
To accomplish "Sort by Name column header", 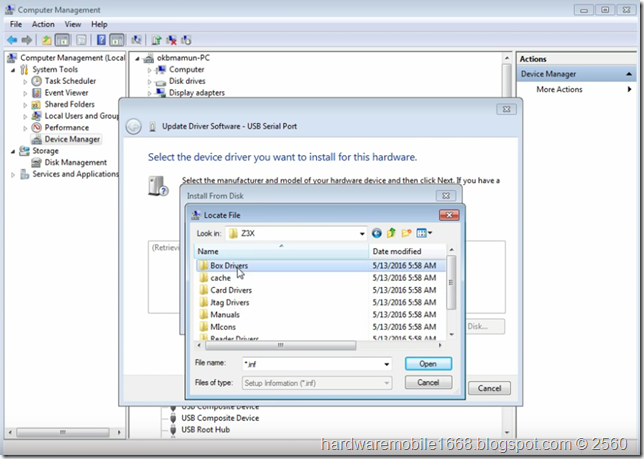I will (281, 251).
